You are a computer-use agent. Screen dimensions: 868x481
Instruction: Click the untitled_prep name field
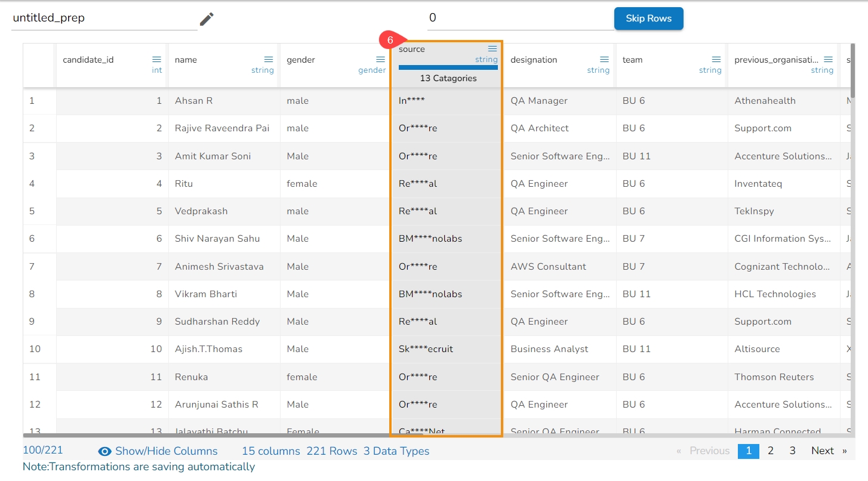tap(104, 18)
